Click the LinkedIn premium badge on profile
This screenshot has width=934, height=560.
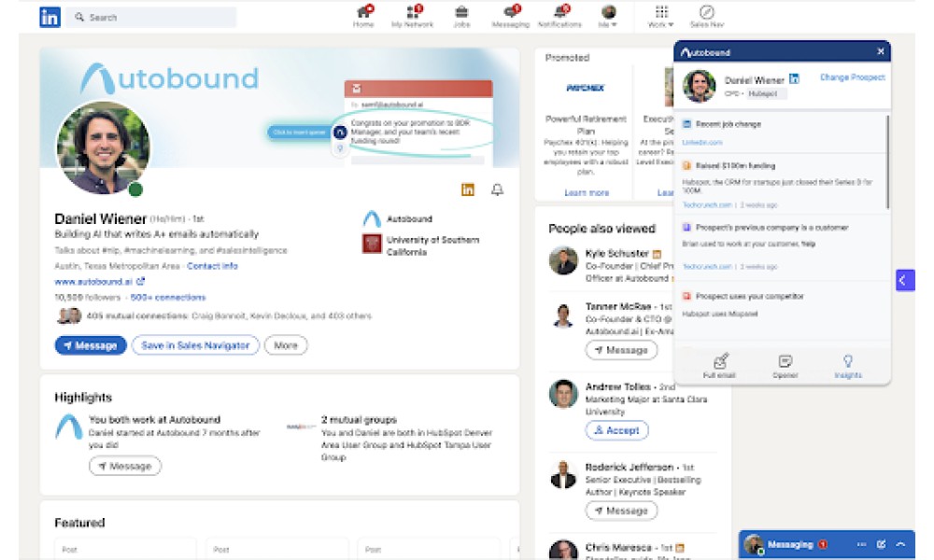point(468,189)
